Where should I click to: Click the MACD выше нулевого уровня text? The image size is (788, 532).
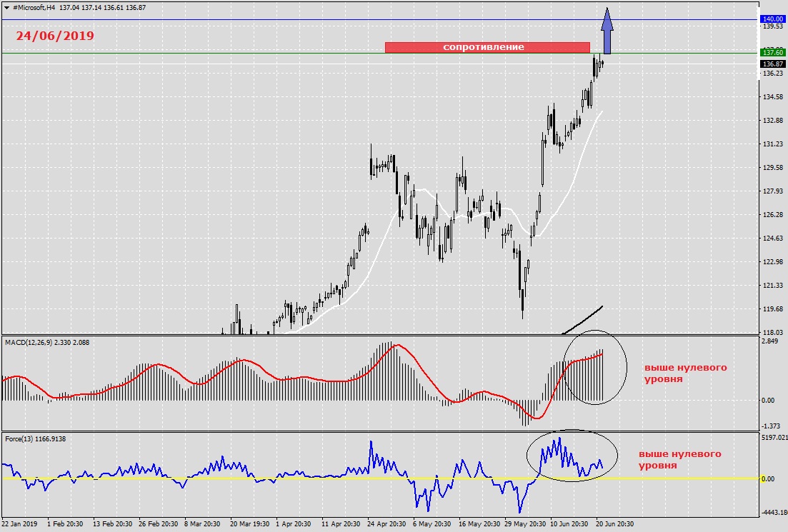[x=685, y=373]
